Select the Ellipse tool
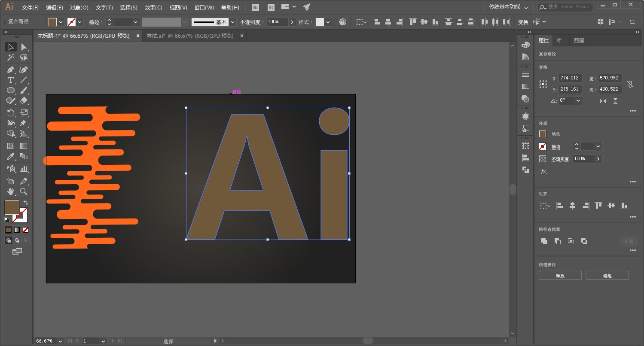 point(11,90)
